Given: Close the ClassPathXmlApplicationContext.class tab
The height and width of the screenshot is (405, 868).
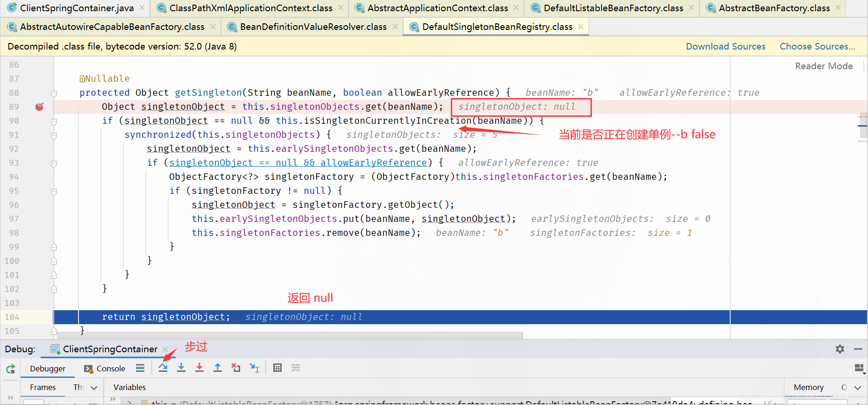Looking at the screenshot, I should tap(341, 8).
